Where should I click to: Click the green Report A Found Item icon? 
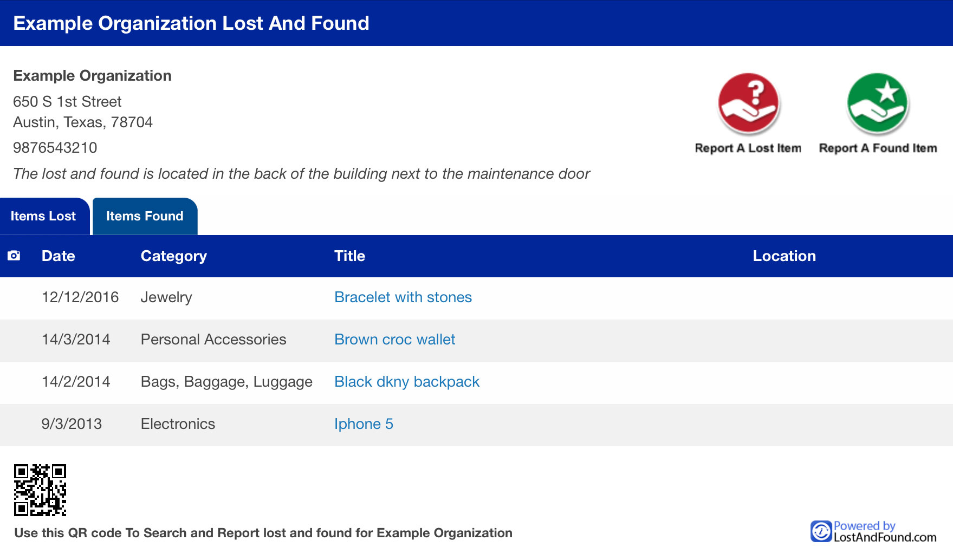tap(878, 103)
